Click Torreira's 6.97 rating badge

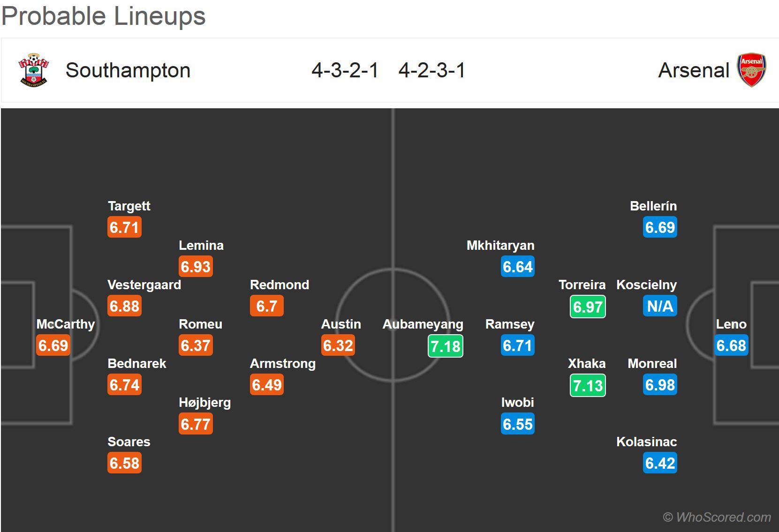click(x=588, y=307)
